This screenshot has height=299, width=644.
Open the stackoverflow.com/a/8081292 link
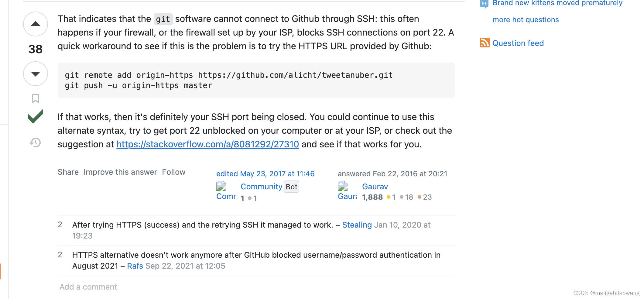tap(207, 144)
